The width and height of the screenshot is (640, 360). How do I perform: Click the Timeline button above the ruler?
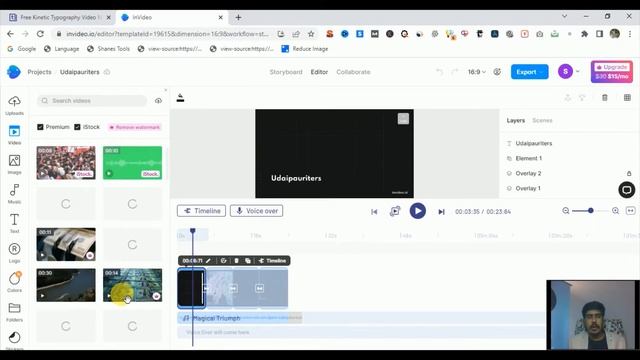201,211
